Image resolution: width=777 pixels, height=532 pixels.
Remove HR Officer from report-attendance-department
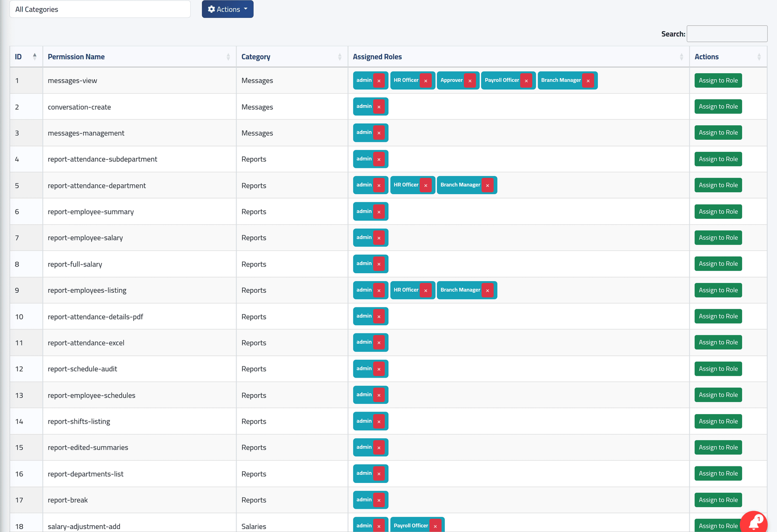click(x=425, y=185)
